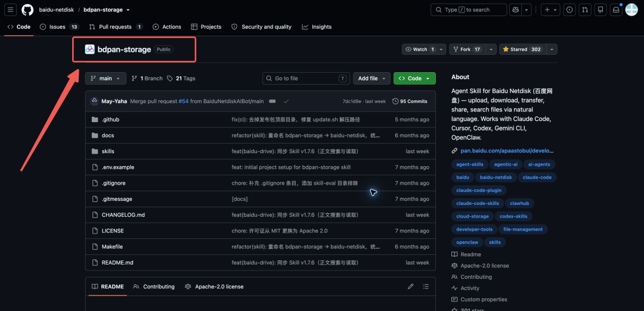This screenshot has height=311, width=644.
Task: Expand commit message ellipsis button
Action: 273,101
